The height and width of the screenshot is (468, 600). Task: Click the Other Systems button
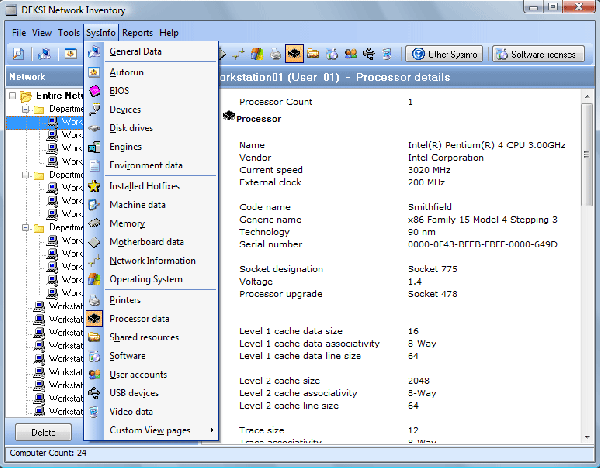(x=443, y=53)
